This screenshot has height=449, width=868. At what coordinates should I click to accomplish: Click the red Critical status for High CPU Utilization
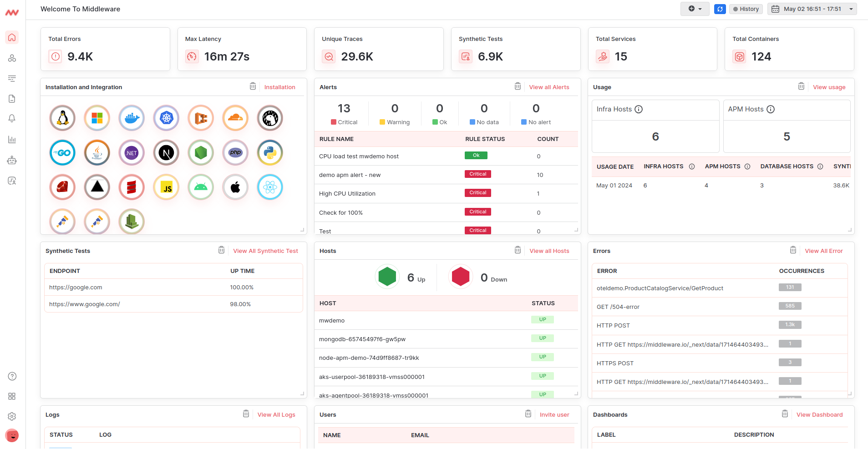(477, 193)
